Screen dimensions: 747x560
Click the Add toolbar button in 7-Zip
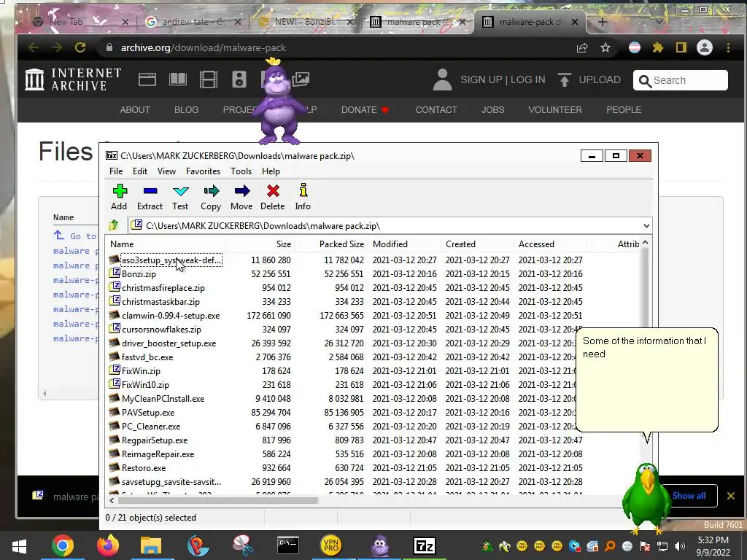119,197
